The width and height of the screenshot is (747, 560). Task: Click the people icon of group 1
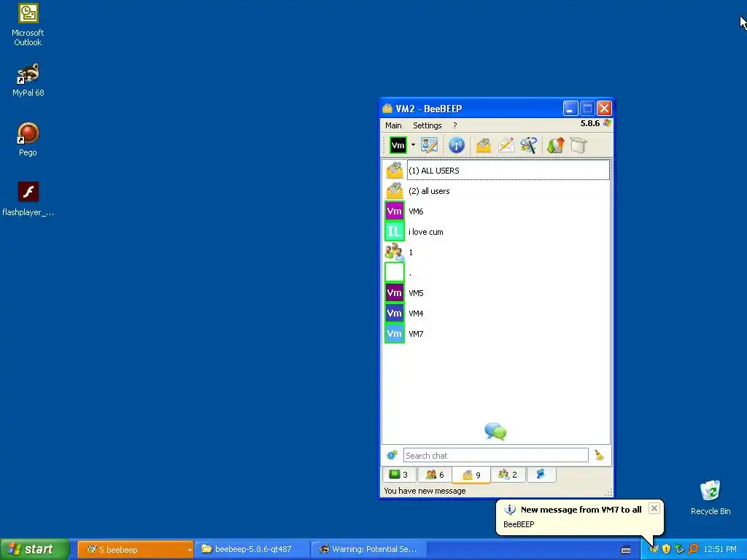coord(395,252)
